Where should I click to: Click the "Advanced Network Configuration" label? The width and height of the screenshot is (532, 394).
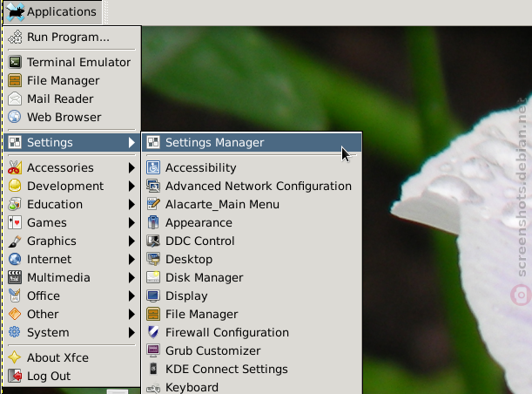[x=259, y=186]
